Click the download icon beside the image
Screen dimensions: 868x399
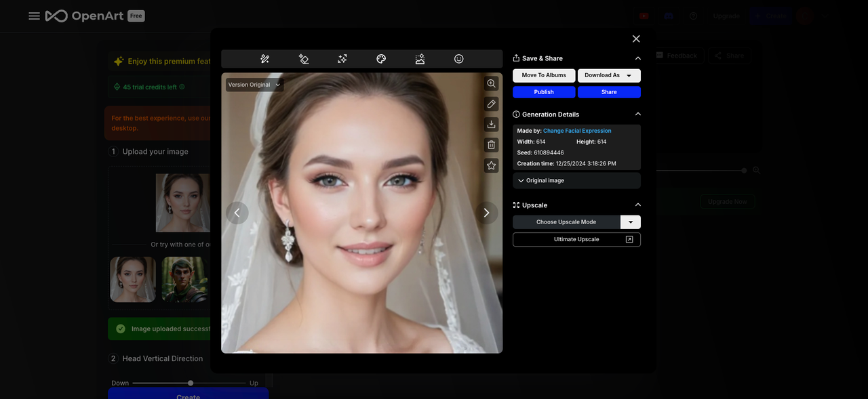pos(492,124)
